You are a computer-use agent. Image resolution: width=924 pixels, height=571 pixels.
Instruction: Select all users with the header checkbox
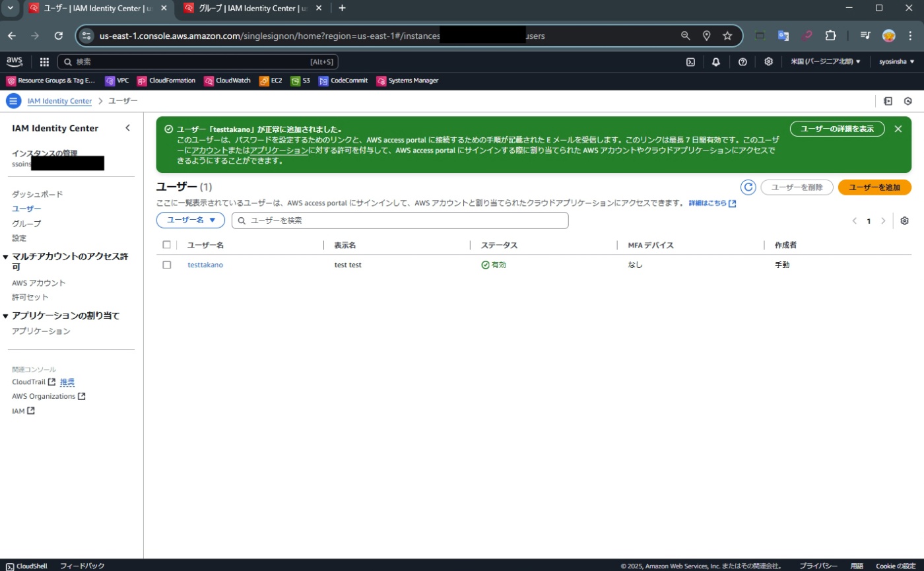click(166, 244)
